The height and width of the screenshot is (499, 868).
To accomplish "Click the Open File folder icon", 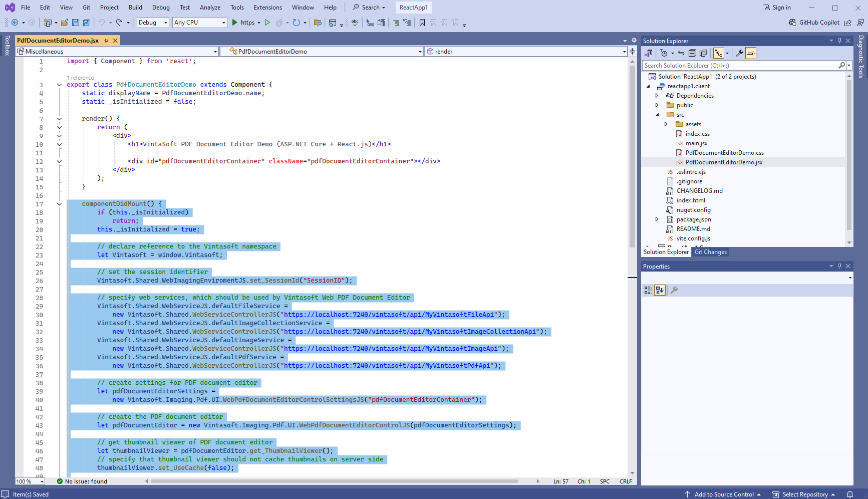I will coord(65,23).
